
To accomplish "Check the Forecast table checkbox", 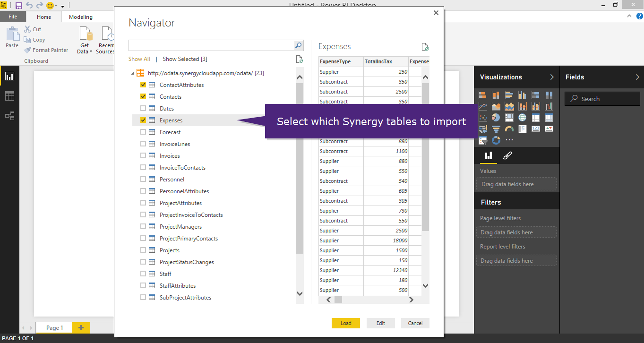I will coord(143,132).
